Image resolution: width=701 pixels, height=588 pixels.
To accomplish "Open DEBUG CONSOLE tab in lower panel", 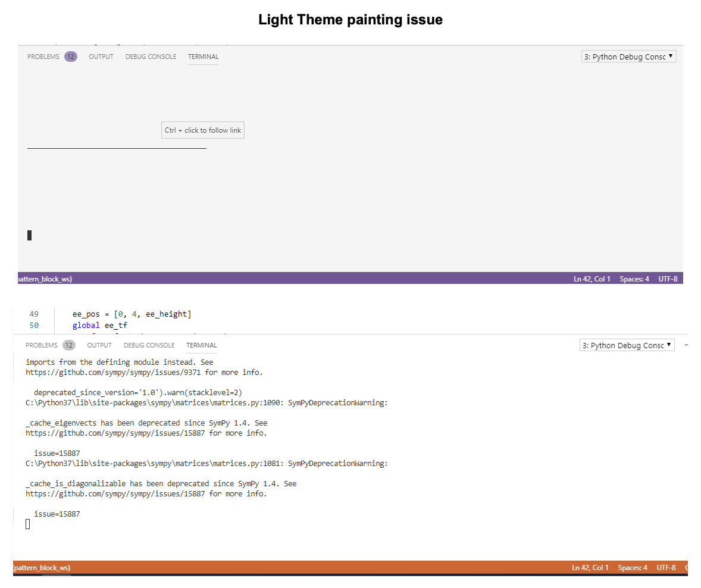I will pyautogui.click(x=149, y=345).
